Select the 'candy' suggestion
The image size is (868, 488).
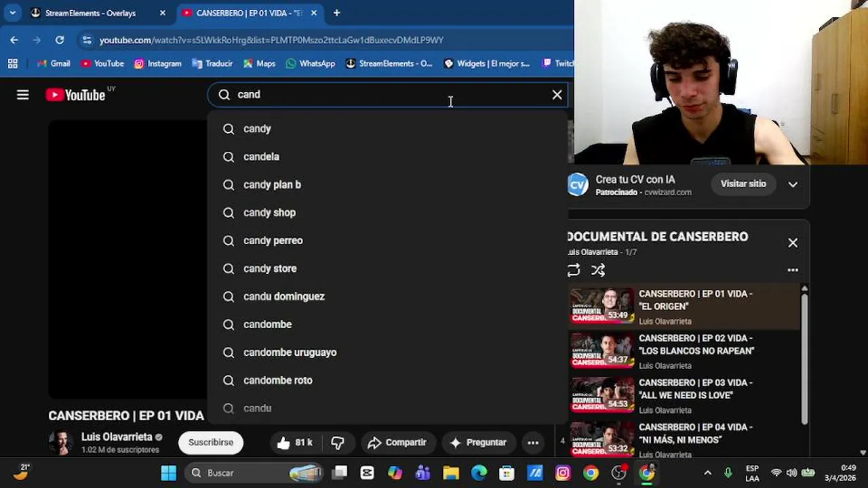click(387, 129)
